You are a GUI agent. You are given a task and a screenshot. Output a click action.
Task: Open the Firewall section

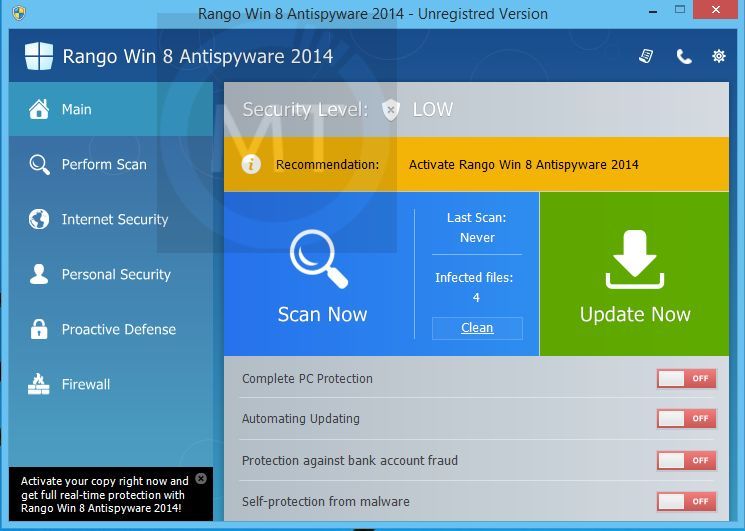pyautogui.click(x=111, y=384)
